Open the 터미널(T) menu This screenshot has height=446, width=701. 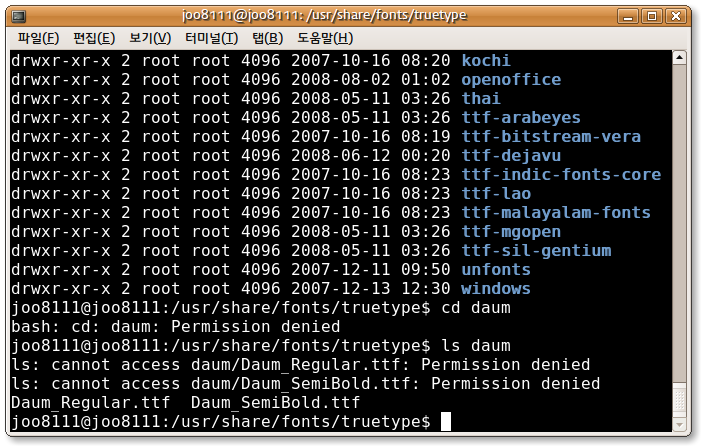point(211,38)
